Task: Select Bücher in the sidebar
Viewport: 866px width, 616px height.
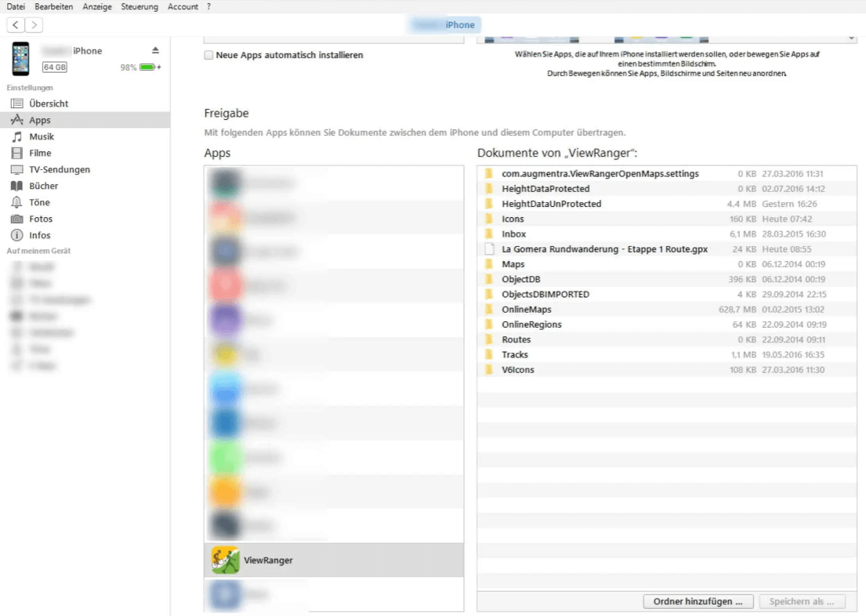Action: coord(43,186)
